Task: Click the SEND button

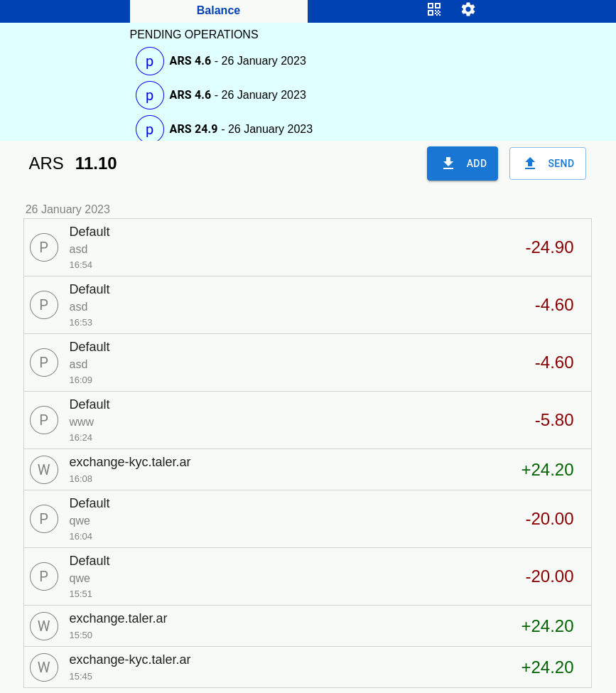Action: click(x=547, y=163)
